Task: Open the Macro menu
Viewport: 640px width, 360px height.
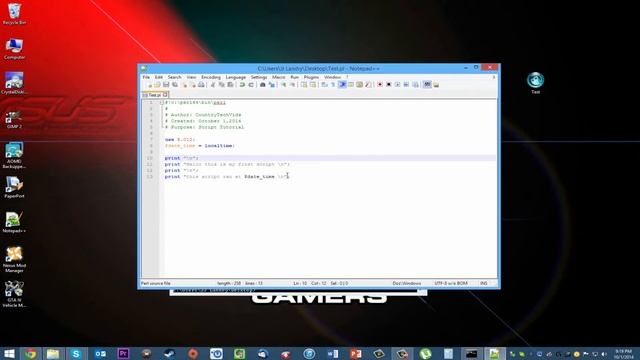Action: (279, 77)
